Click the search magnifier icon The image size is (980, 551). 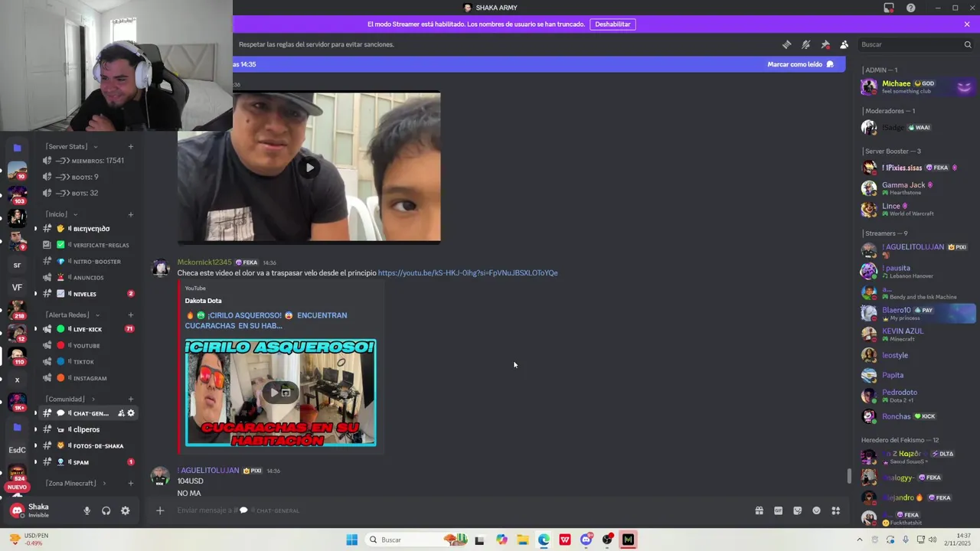(x=968, y=44)
